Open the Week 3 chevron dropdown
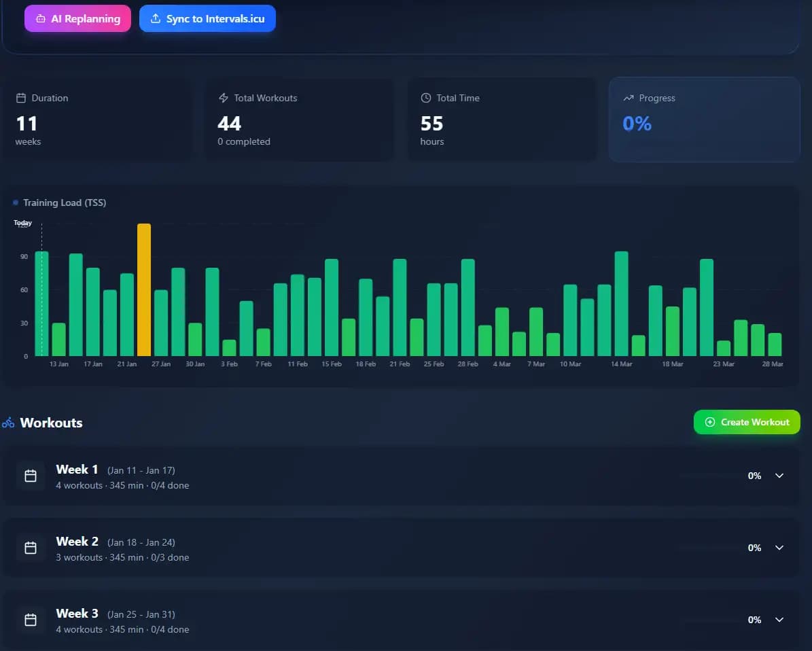This screenshot has height=651, width=812. [779, 620]
